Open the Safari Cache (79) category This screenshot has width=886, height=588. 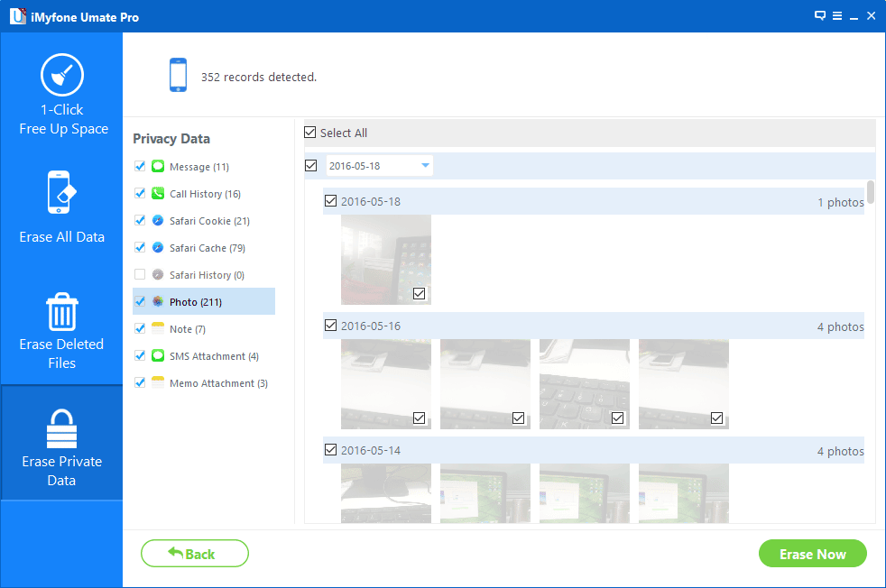208,248
